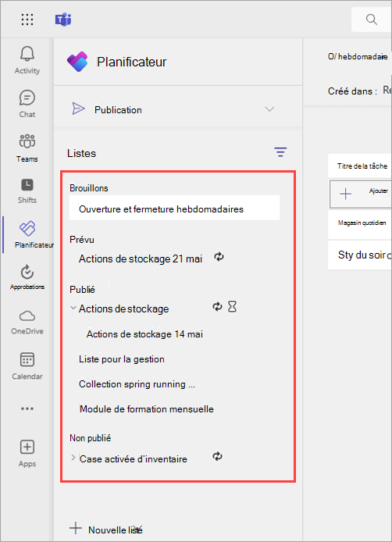Image resolution: width=392 pixels, height=542 pixels.
Task: Click the Listes heading
Action: coord(81,153)
